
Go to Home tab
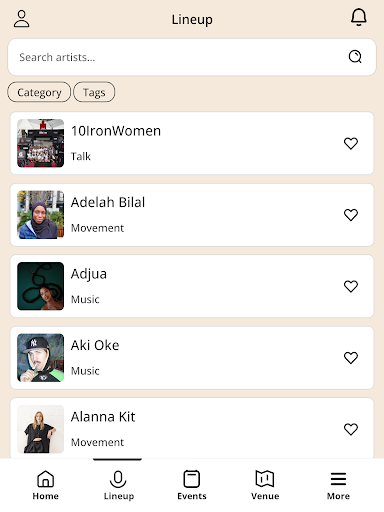tap(46, 485)
